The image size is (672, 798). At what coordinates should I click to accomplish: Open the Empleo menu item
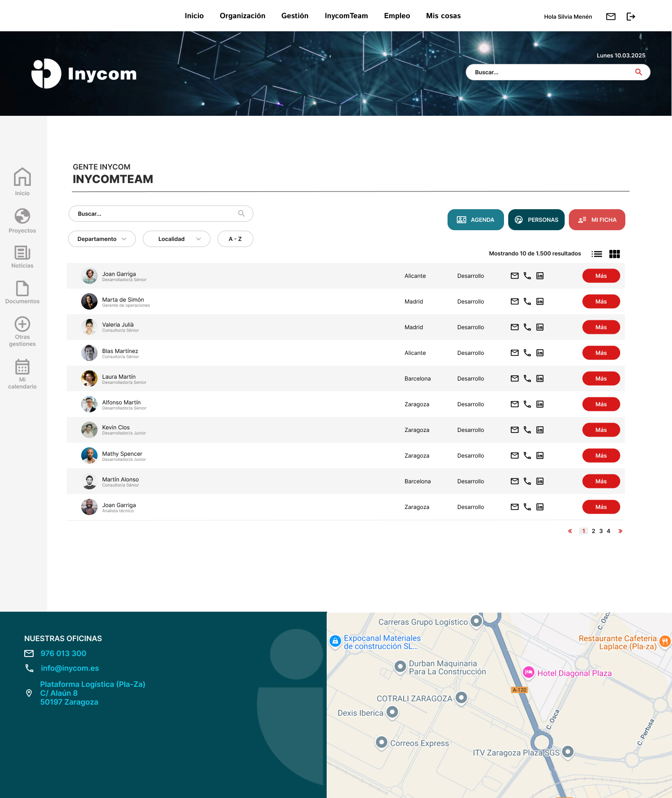tap(397, 16)
